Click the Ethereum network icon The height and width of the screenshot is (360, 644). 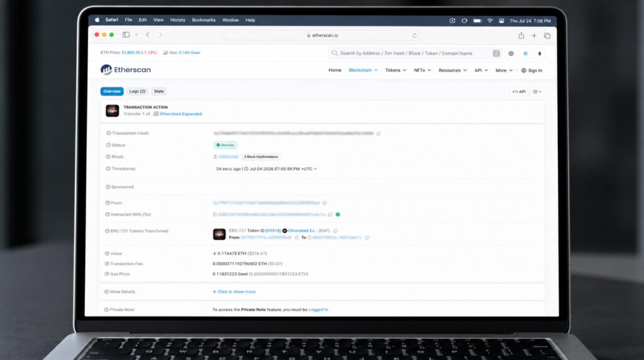pyautogui.click(x=540, y=53)
